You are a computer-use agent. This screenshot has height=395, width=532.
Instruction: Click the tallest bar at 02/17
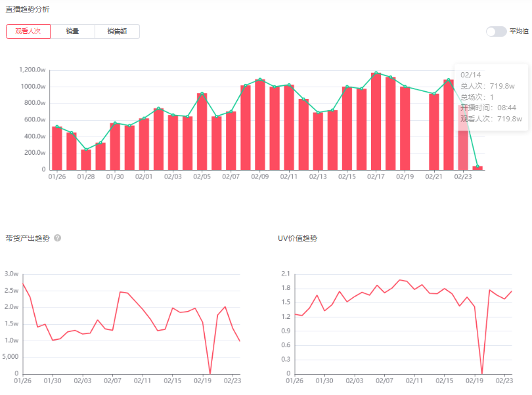(376, 121)
